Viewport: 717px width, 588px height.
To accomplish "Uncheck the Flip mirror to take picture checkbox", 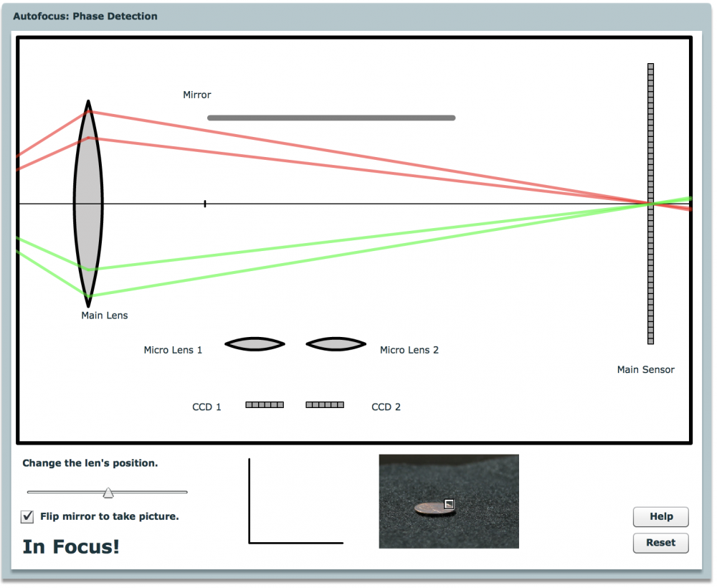I will click(x=27, y=517).
